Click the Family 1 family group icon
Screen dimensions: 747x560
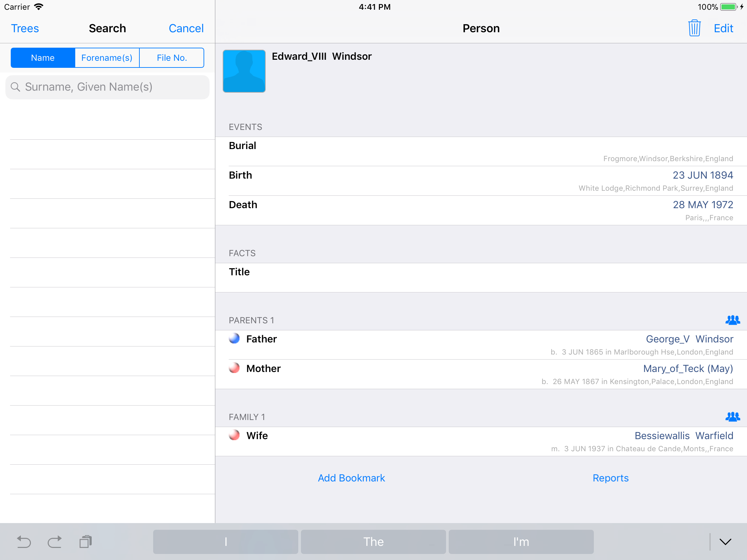point(732,417)
